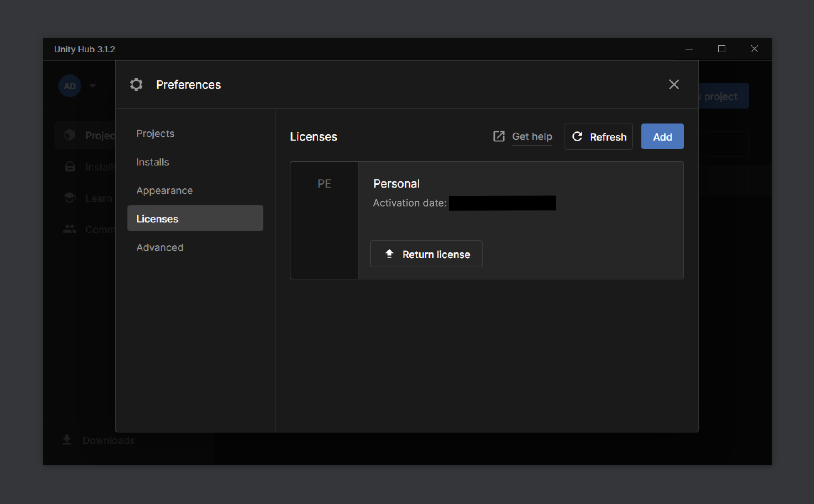Click the Personal license title
Screen dimensions: 814x504
396,184
